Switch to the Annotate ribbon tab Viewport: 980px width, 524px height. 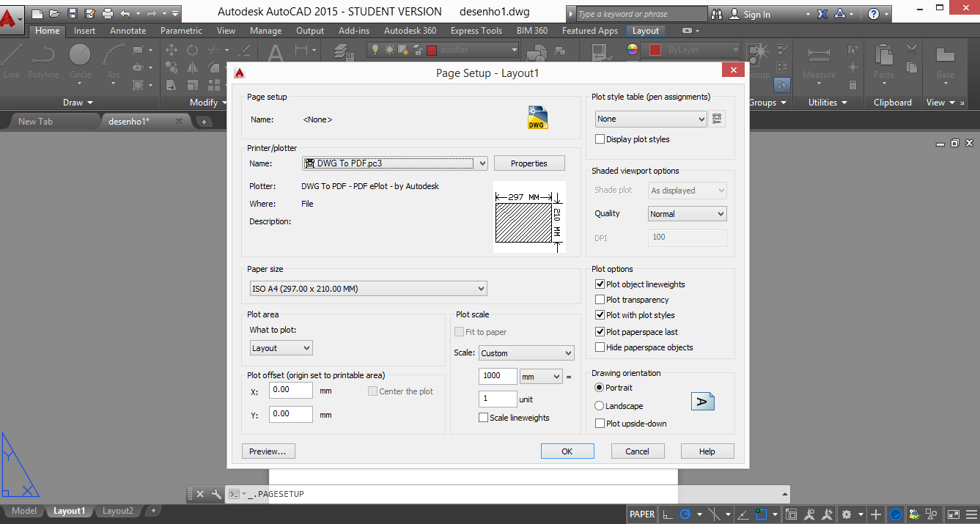click(128, 31)
